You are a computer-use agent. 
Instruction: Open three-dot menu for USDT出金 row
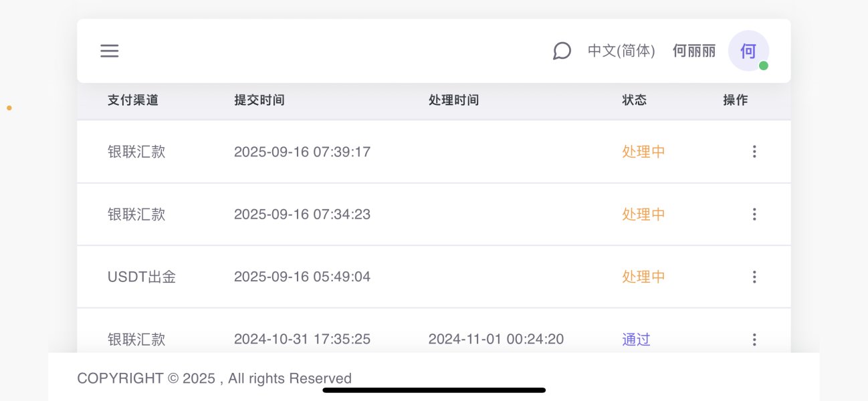pyautogui.click(x=754, y=277)
